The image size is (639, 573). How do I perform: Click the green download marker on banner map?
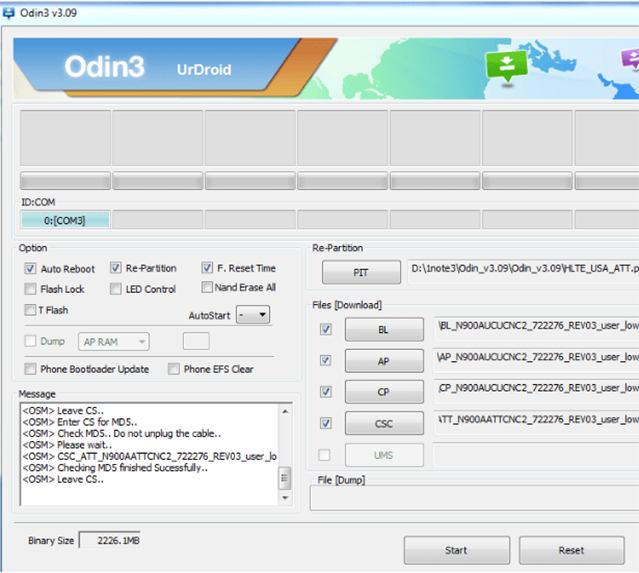click(x=507, y=67)
